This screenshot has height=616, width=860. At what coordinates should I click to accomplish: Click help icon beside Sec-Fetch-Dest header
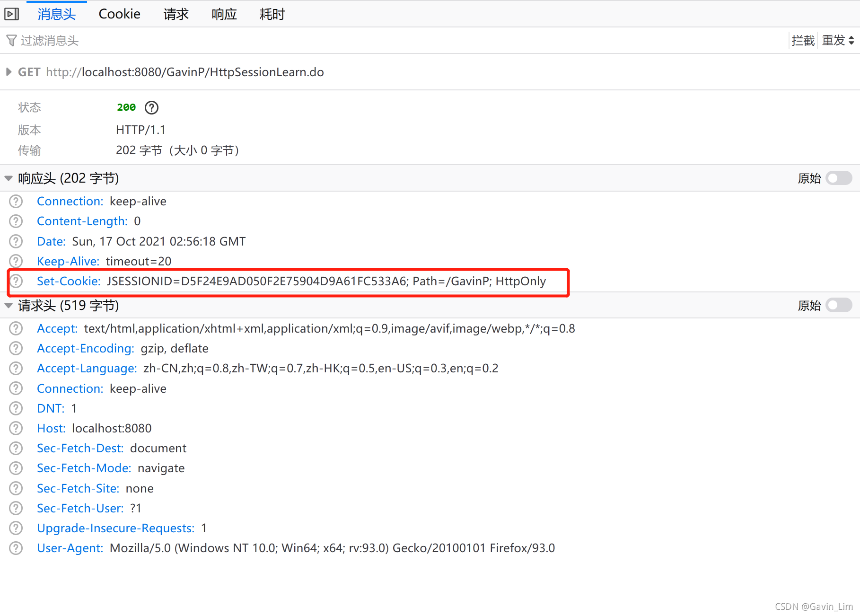coord(16,449)
